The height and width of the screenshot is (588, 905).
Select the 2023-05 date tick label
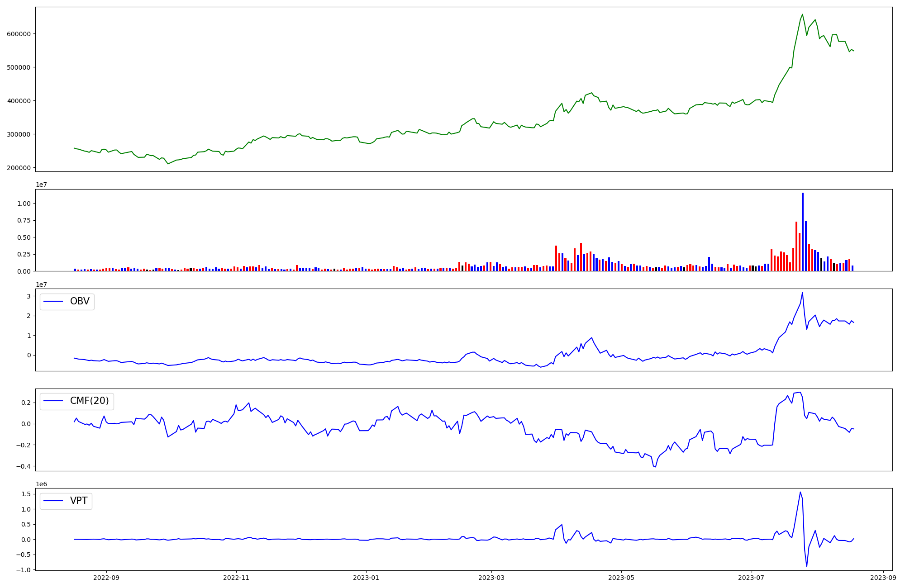[x=621, y=578]
